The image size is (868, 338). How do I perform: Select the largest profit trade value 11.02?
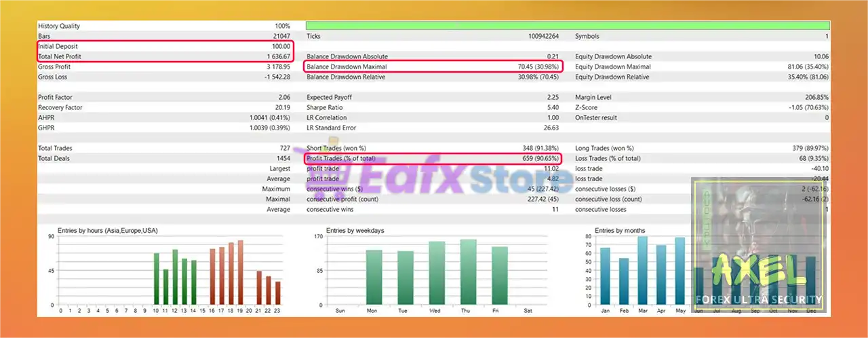coord(551,168)
